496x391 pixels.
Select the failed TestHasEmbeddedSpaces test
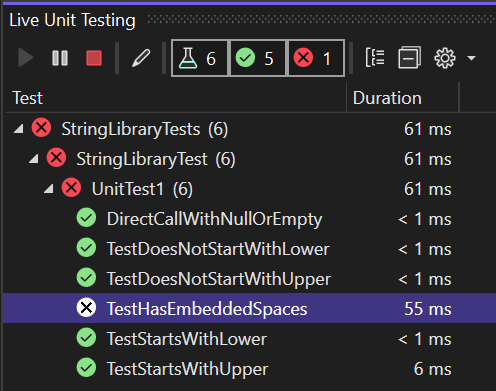pos(249,308)
